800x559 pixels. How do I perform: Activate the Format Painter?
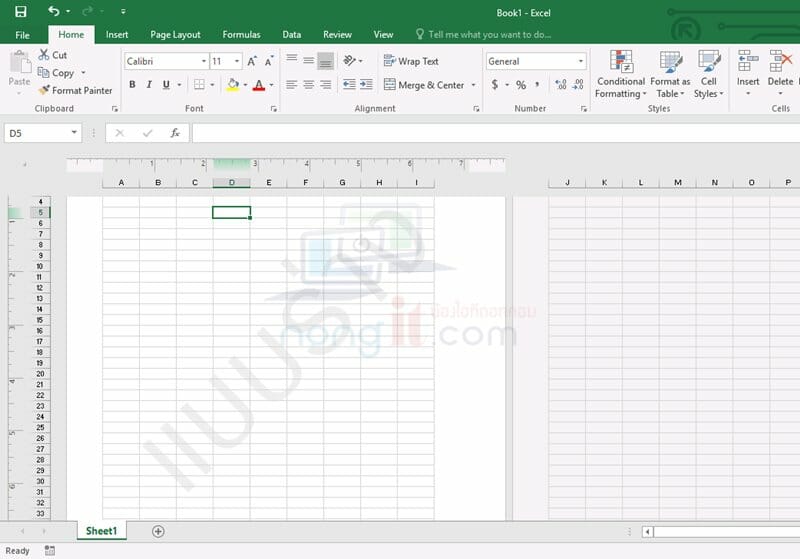76,90
